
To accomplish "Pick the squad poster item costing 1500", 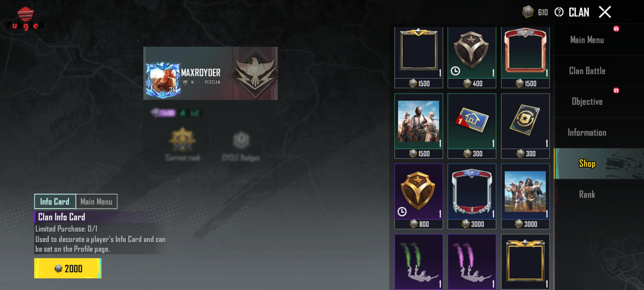I will pyautogui.click(x=419, y=126).
